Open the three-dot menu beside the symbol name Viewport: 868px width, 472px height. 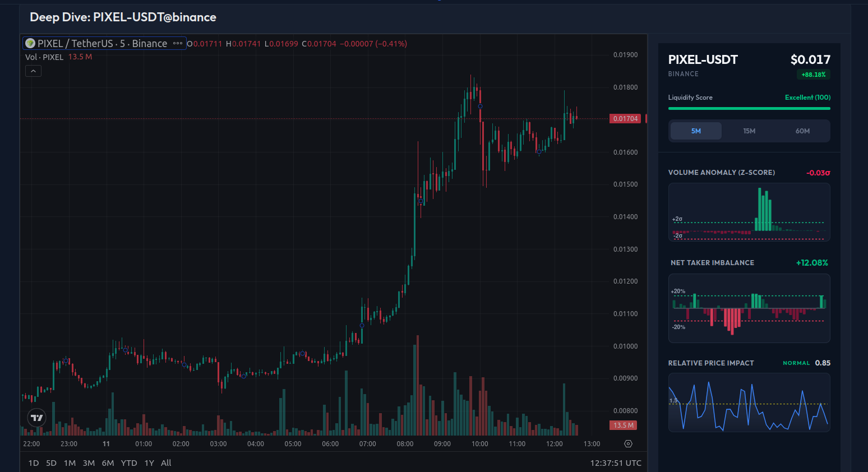(178, 43)
